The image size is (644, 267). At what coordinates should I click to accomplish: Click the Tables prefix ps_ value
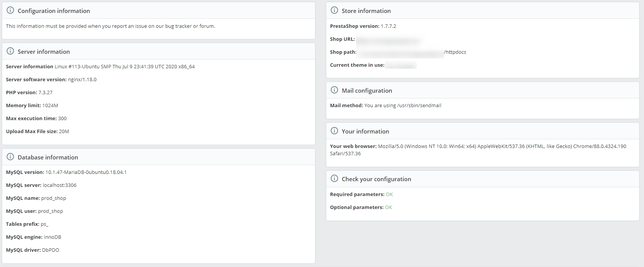click(45, 224)
